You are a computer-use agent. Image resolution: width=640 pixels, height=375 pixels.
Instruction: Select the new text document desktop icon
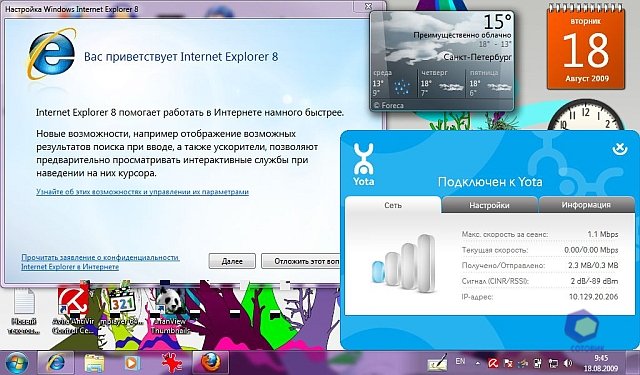coord(24,311)
